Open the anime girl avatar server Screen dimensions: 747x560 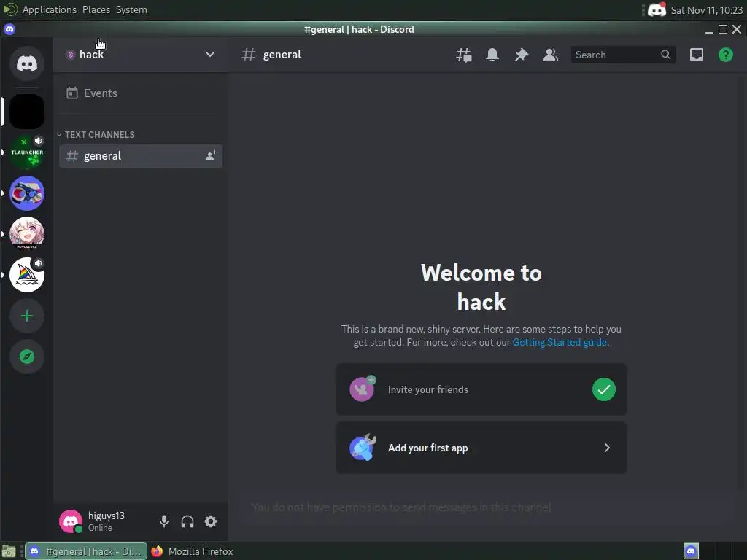click(27, 234)
